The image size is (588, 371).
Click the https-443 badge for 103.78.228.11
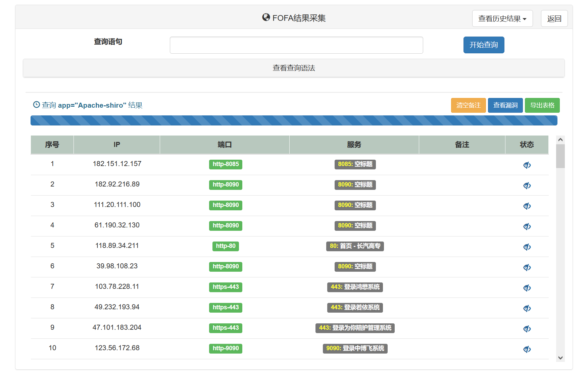[226, 287]
